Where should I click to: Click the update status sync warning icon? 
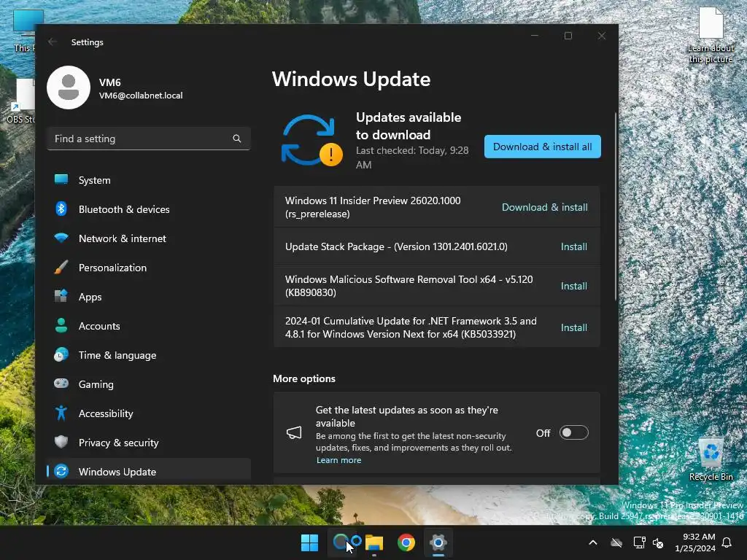(311, 141)
